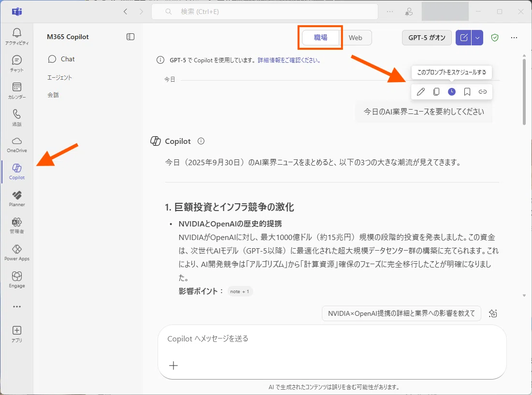The width and height of the screenshot is (532, 395).
Task: Open エージェント in the side panel
Action: [x=60, y=77]
